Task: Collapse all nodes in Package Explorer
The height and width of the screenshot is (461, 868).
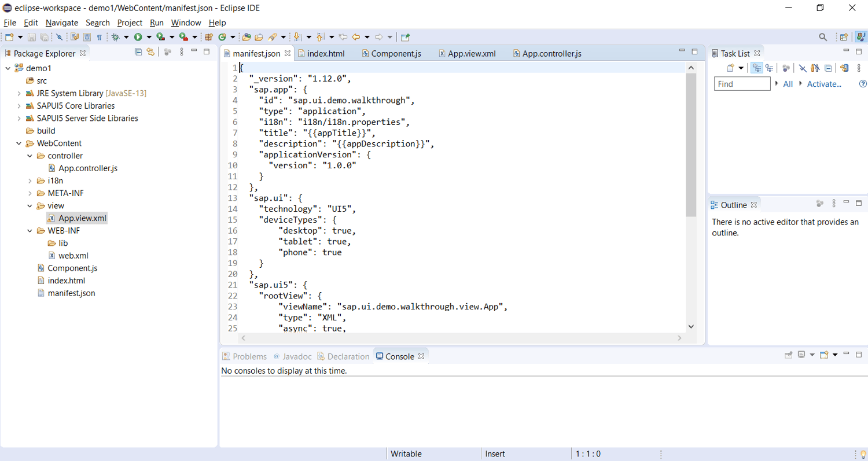Action: [x=138, y=51]
